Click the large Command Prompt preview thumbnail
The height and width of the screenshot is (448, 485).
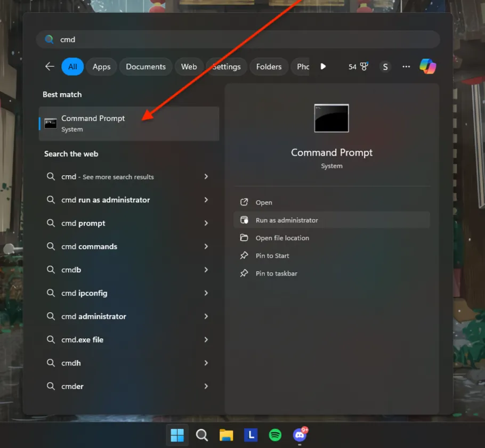tap(332, 118)
